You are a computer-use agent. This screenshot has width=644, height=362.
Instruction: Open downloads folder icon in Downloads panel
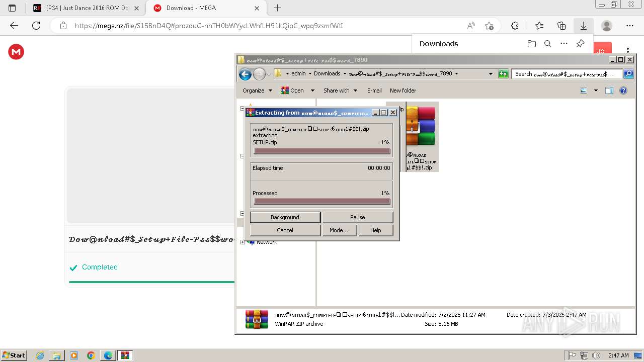coord(531,44)
